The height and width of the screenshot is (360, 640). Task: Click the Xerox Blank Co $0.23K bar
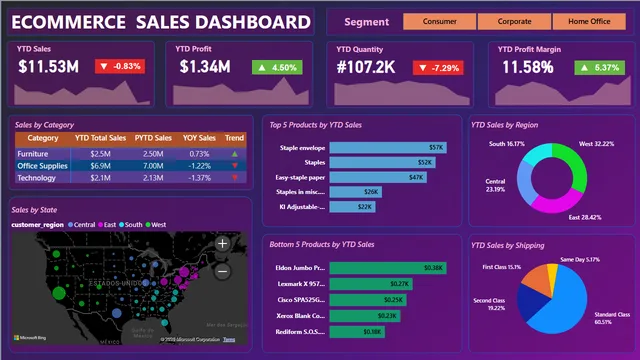pyautogui.click(x=365, y=316)
